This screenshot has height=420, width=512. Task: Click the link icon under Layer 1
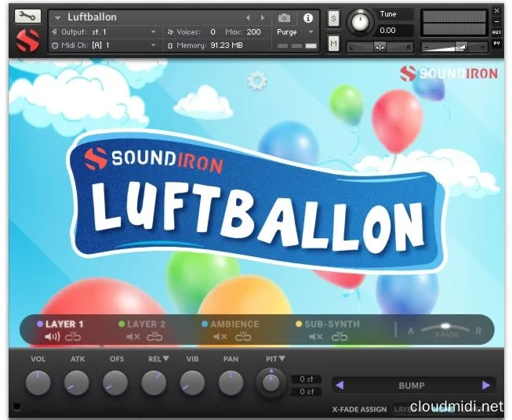74,338
